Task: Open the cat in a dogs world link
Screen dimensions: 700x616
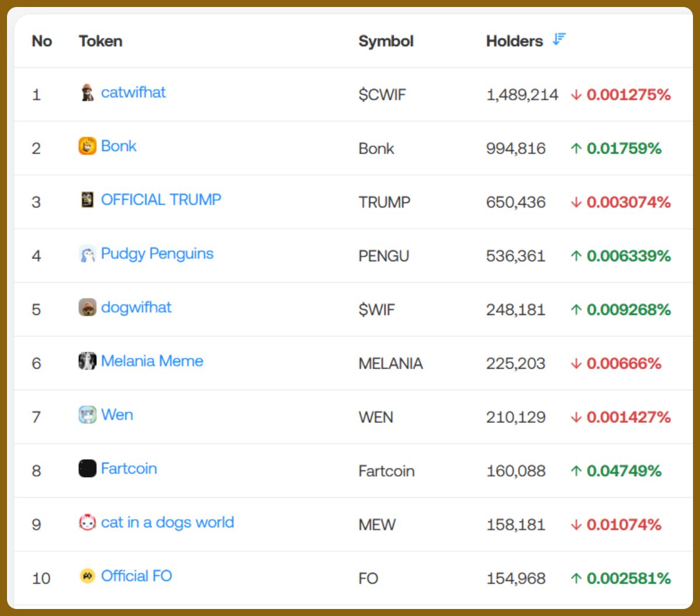Action: (167, 522)
